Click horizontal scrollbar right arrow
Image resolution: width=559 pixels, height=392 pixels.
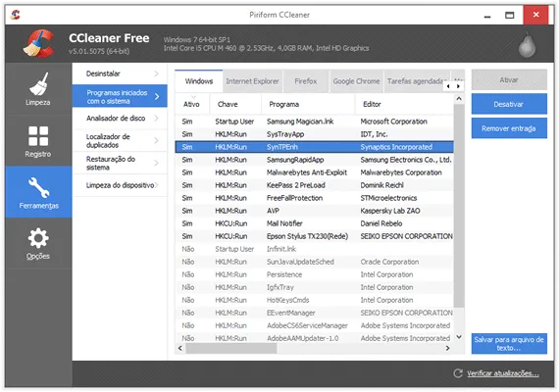448,348
